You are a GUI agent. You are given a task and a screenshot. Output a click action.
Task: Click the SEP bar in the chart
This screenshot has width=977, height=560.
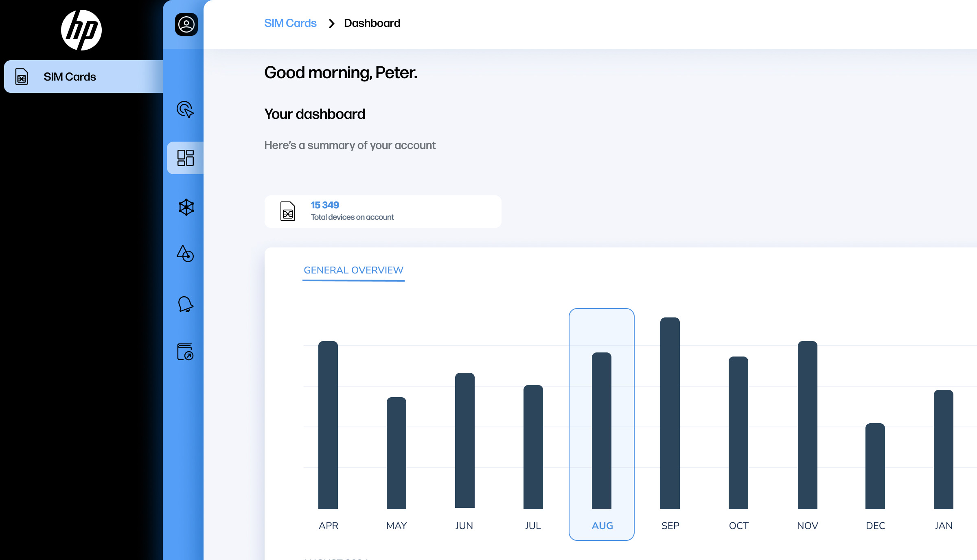tap(670, 413)
